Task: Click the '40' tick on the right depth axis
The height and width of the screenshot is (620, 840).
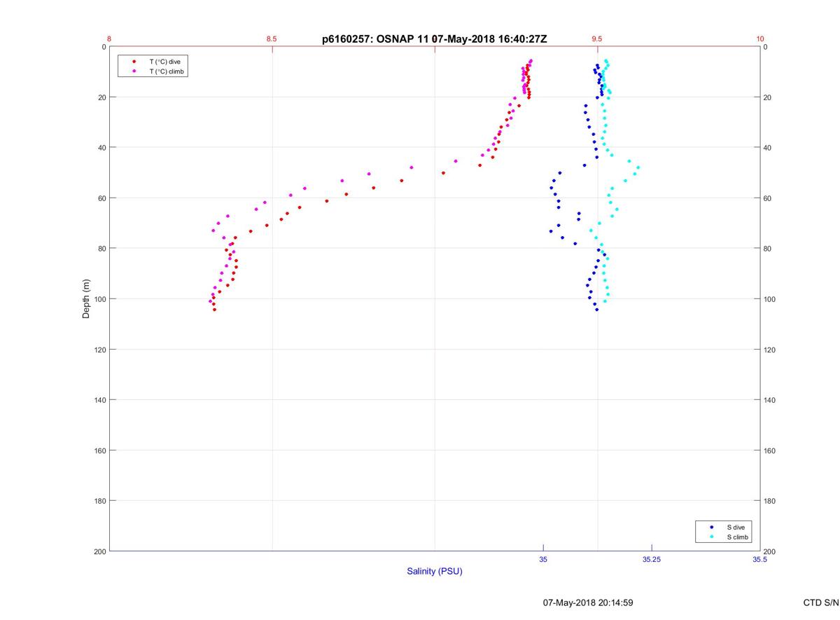Action: pyautogui.click(x=768, y=148)
